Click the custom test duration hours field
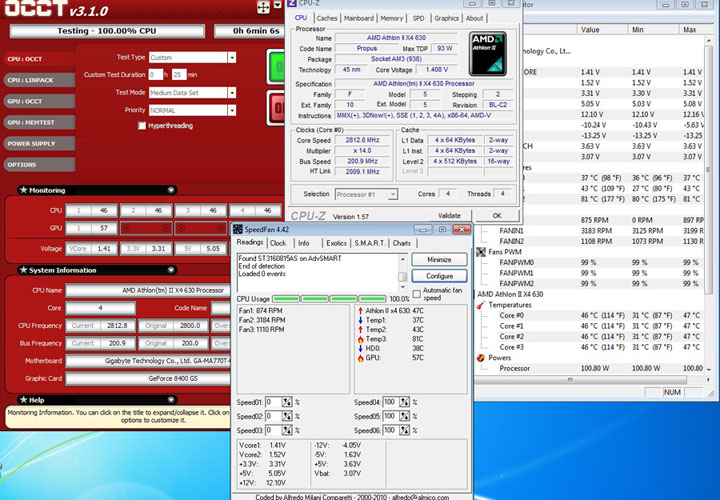The width and height of the screenshot is (720, 500). (x=156, y=74)
